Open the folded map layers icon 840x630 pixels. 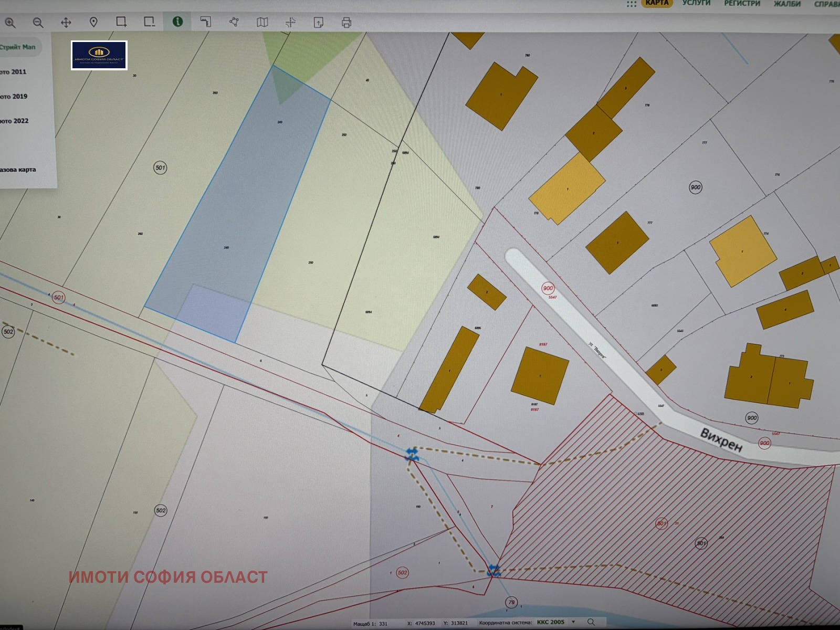pos(262,22)
